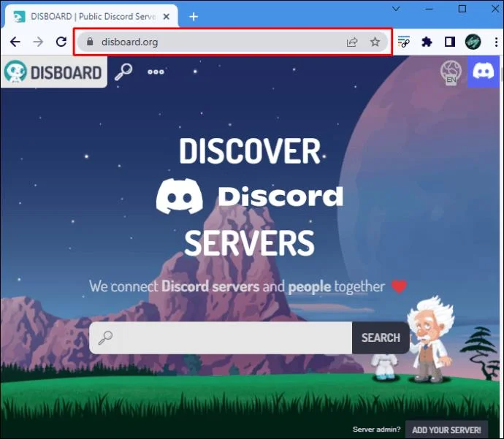Open site search with magnifier icon
The width and height of the screenshot is (504, 439).
(123, 72)
